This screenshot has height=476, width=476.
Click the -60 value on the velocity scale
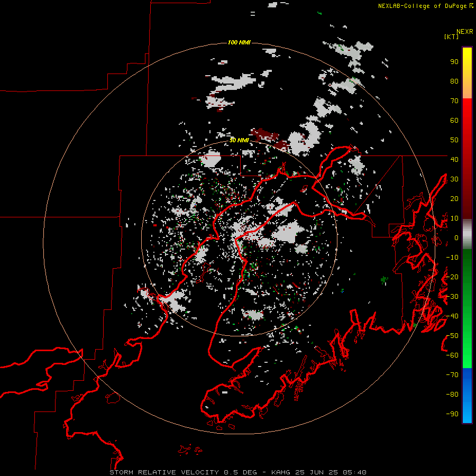click(452, 355)
